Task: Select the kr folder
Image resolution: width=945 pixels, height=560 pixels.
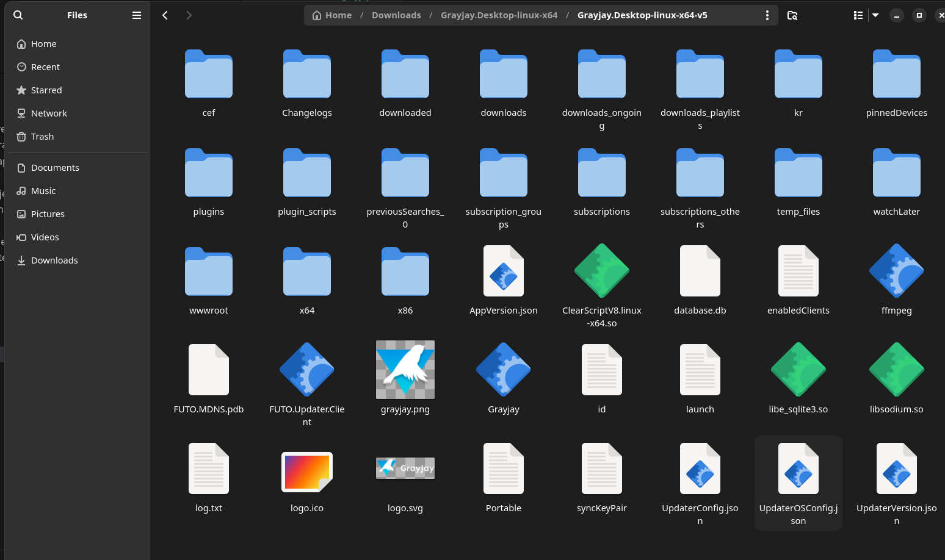Action: [798, 74]
